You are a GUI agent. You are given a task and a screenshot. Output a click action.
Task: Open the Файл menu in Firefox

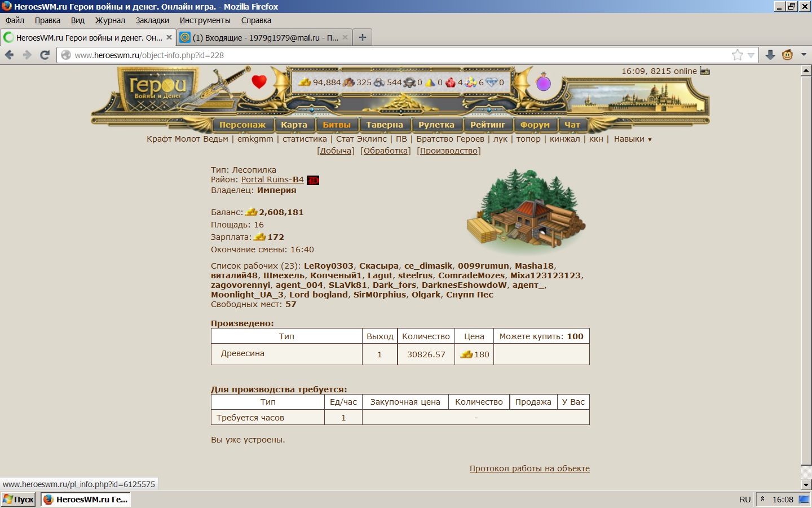15,20
